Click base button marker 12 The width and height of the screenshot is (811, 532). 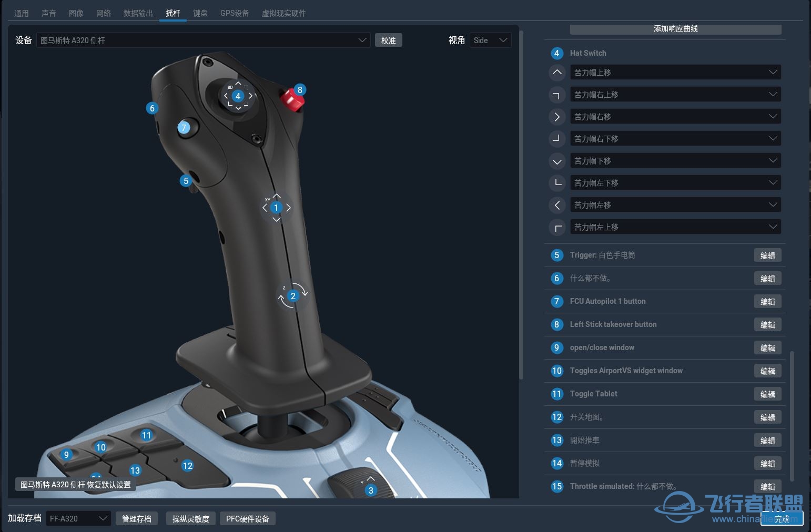[x=188, y=466]
